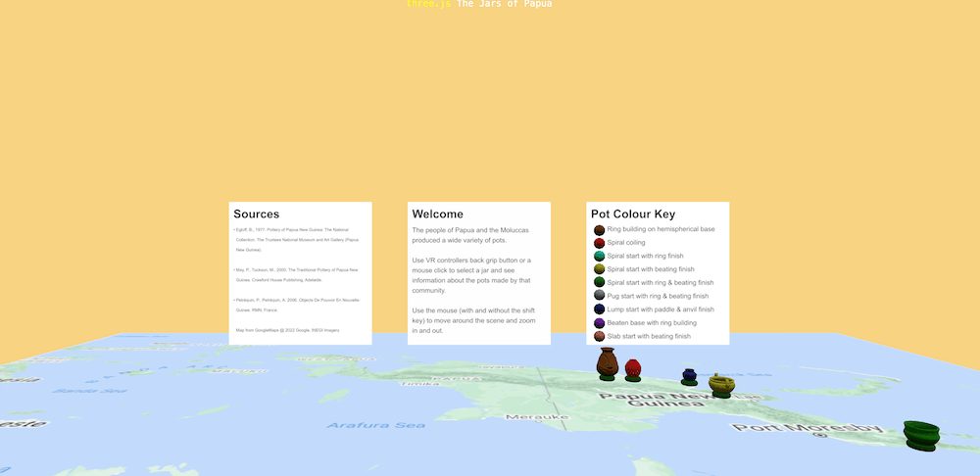This screenshot has height=476, width=980.
Task: Select the red jar on the map
Action: [x=632, y=369]
